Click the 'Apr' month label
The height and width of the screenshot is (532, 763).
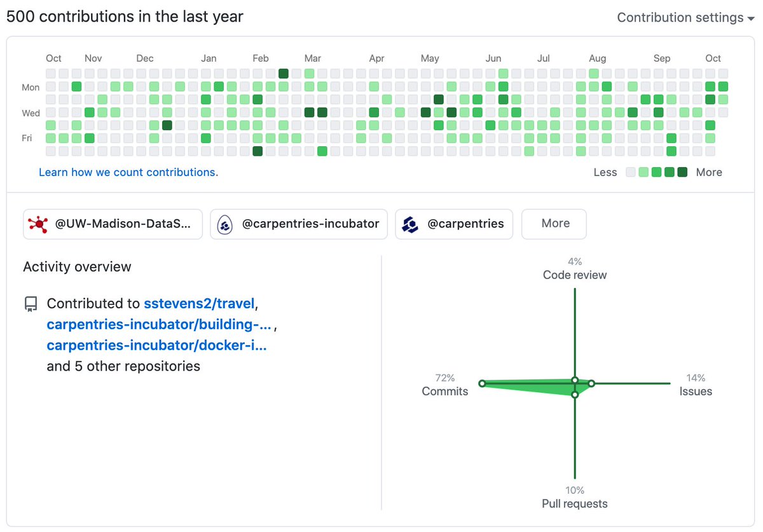pyautogui.click(x=376, y=58)
